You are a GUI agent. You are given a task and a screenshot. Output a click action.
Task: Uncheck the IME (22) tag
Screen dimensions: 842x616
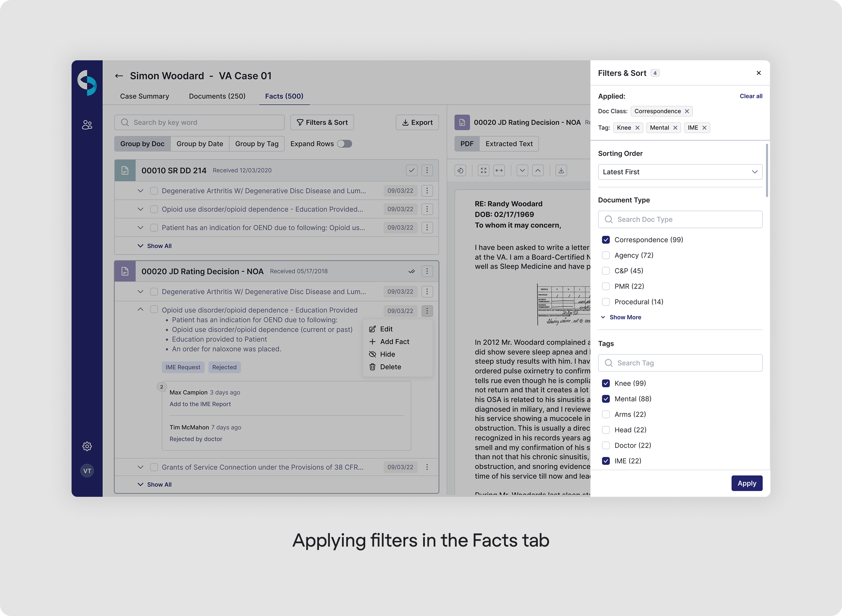[x=606, y=461]
